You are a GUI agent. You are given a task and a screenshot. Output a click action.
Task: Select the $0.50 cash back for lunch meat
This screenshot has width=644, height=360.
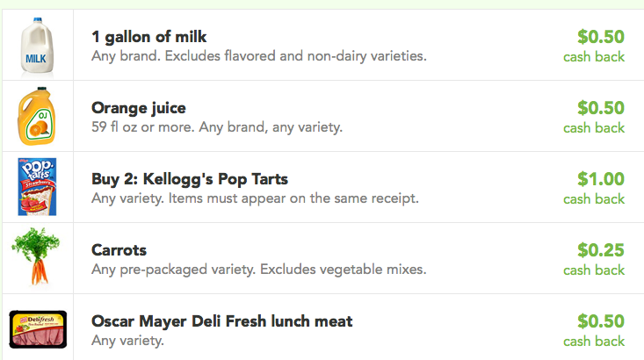[x=594, y=330]
